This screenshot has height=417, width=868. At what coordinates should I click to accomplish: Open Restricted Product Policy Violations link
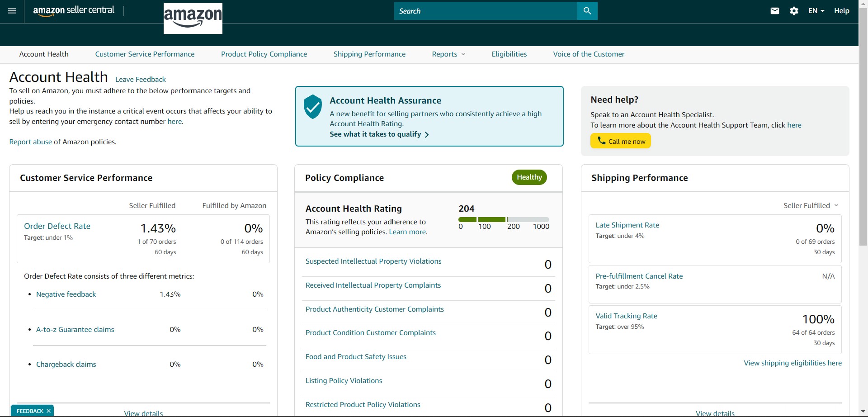click(x=363, y=405)
